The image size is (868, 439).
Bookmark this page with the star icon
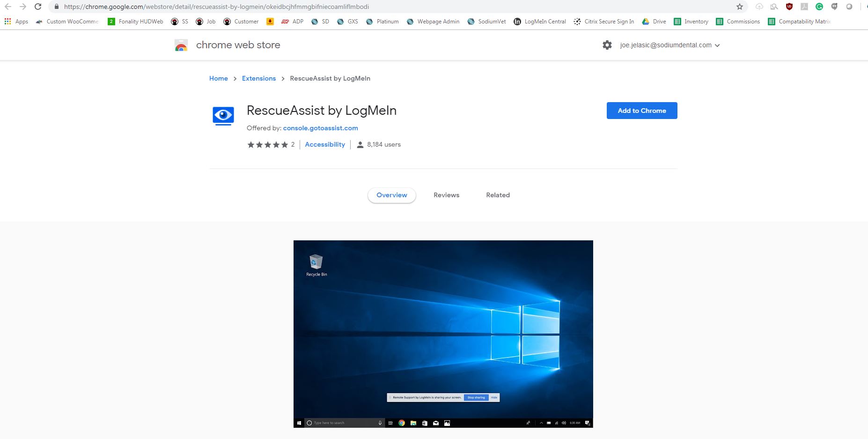(x=740, y=7)
